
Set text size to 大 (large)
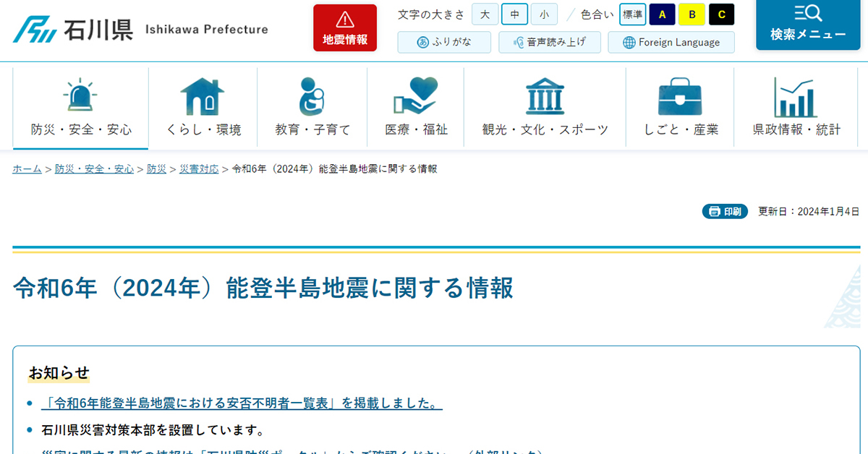[x=485, y=14]
